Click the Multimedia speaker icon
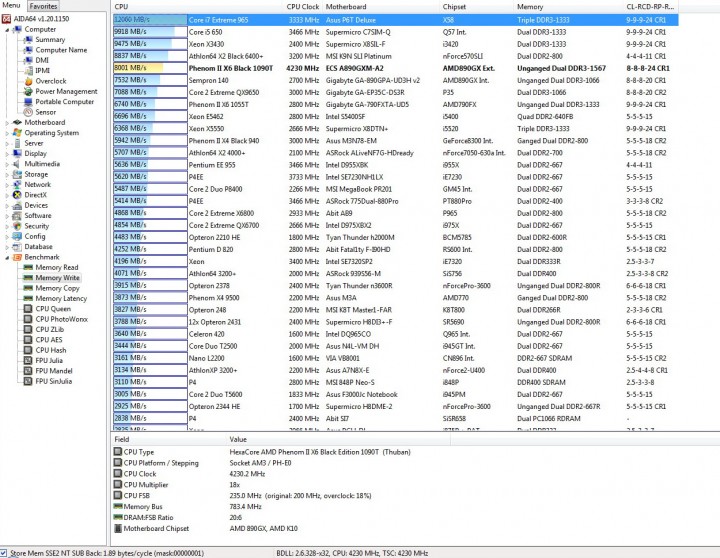Screen dimensions: 720x558 click(x=17, y=163)
